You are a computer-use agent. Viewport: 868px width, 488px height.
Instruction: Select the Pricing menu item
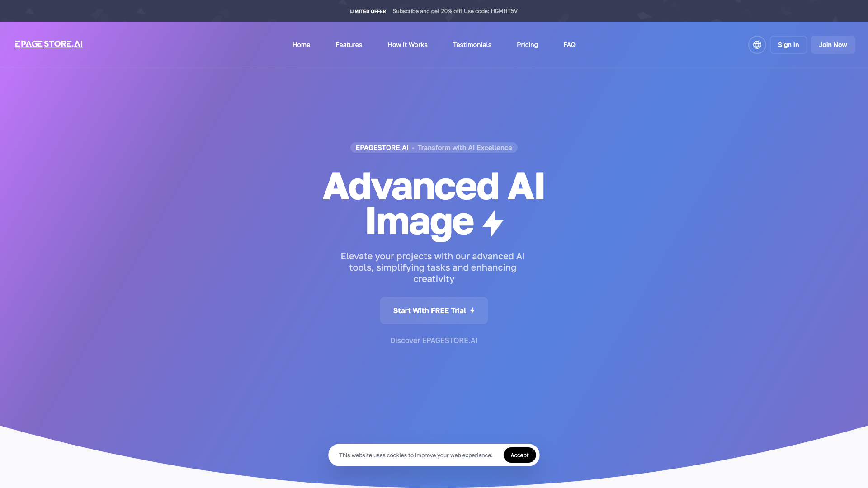click(527, 45)
